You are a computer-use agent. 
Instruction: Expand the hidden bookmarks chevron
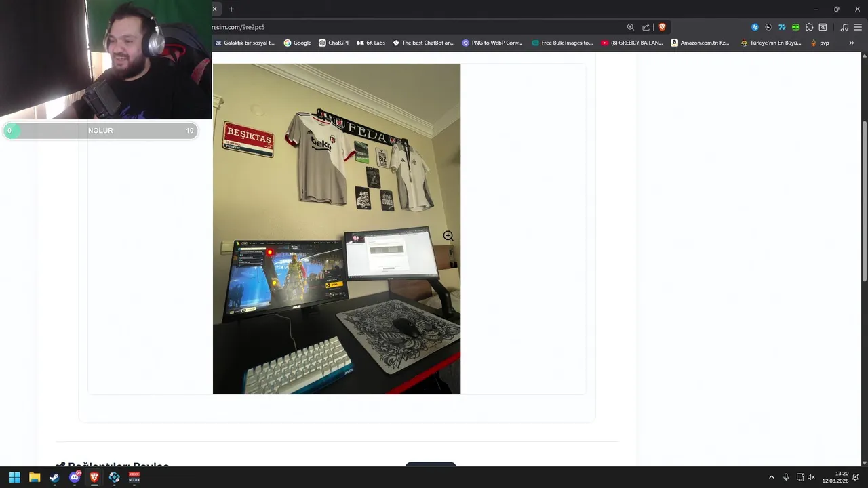852,43
